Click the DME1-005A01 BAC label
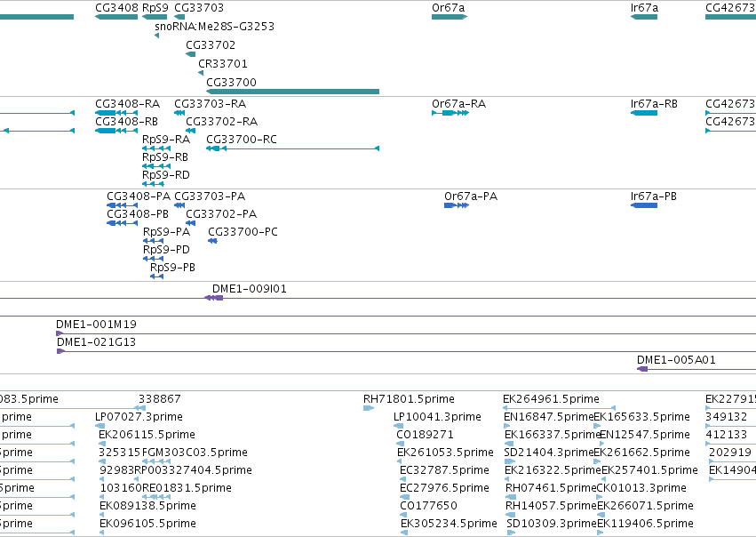 point(676,360)
